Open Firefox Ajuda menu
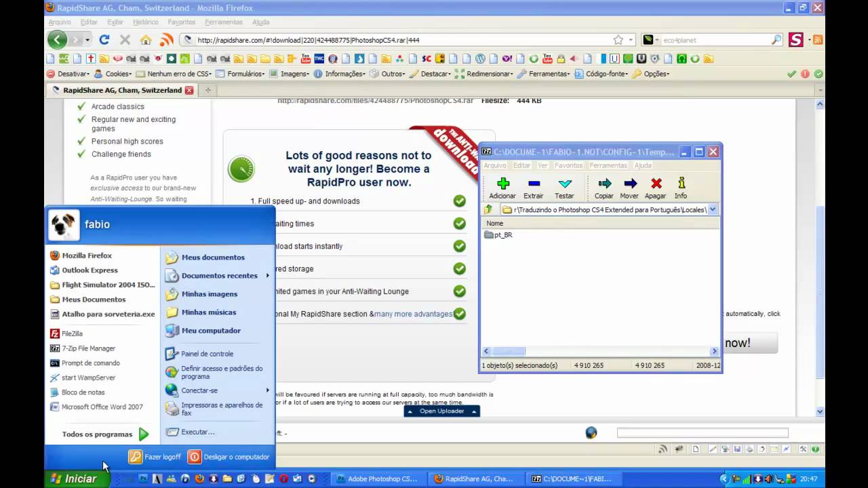868x488 pixels. tap(260, 22)
